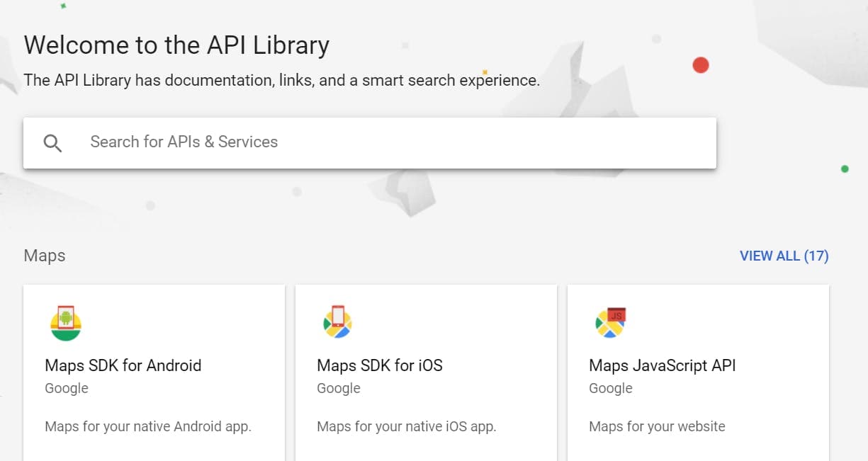Open the VIEW ALL (17) Maps link
This screenshot has width=868, height=461.
tap(784, 256)
